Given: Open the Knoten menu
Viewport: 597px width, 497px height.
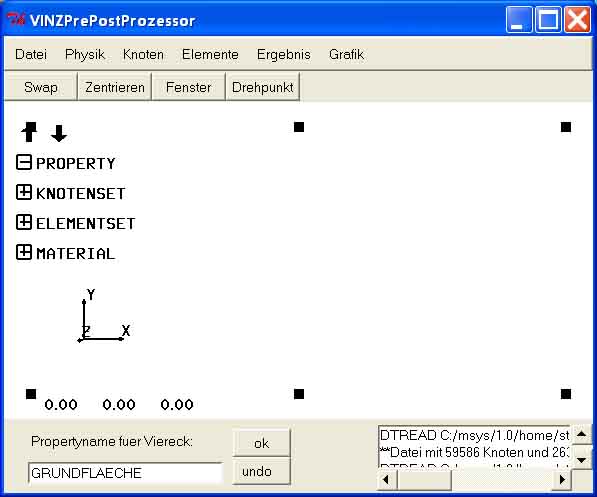Looking at the screenshot, I should [x=143, y=54].
